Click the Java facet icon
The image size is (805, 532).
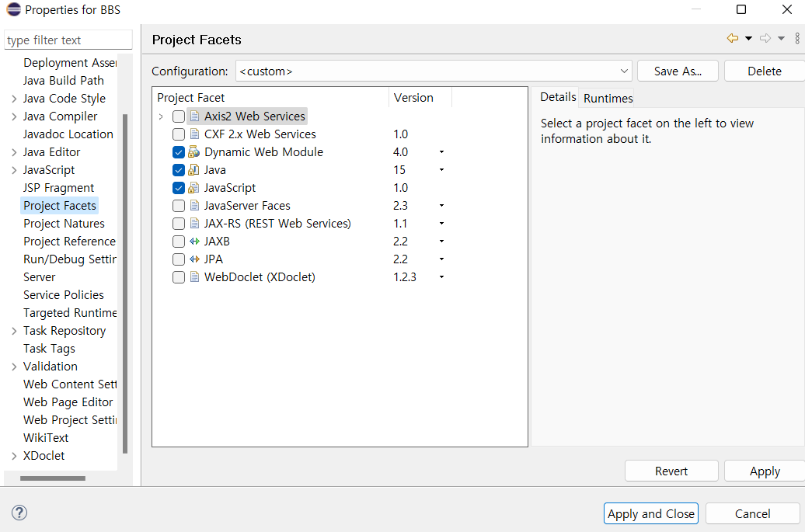pos(194,170)
